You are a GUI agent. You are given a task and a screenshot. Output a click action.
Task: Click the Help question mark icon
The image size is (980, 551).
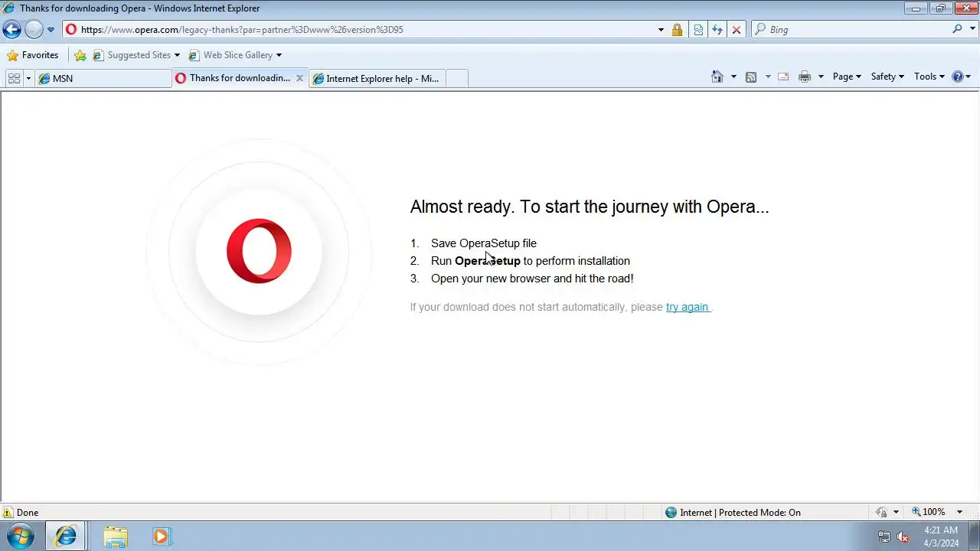957,77
